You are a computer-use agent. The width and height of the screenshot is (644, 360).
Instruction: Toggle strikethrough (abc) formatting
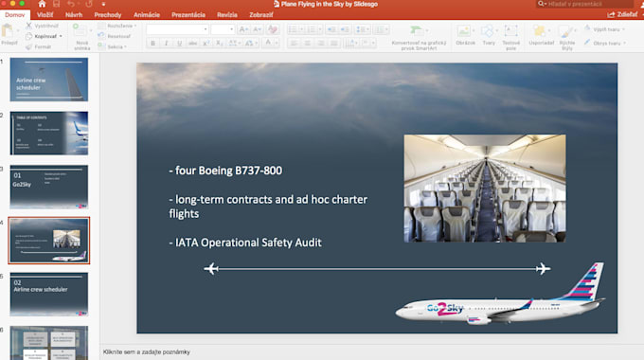click(192, 44)
